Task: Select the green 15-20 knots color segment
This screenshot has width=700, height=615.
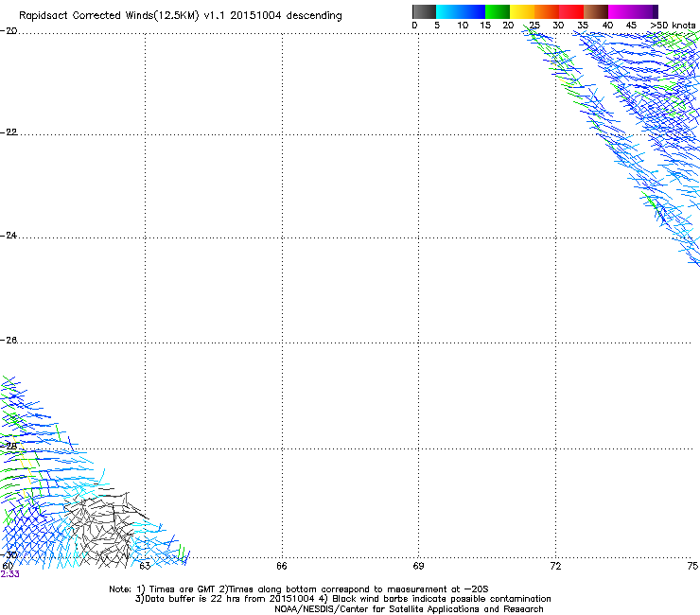Action: click(498, 11)
